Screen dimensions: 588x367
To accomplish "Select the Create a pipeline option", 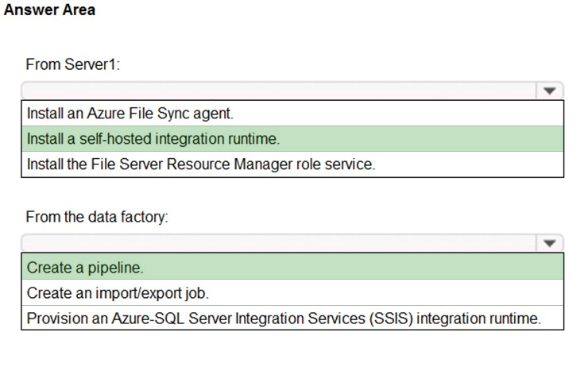I will (x=292, y=267).
